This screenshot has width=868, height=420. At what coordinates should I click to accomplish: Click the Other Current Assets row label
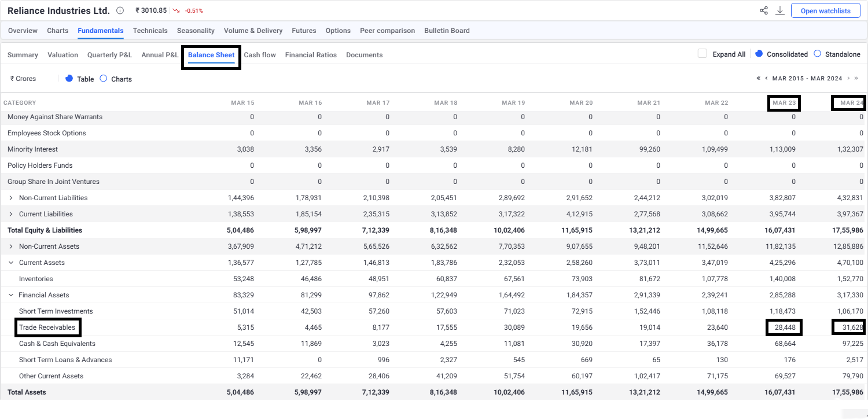tap(51, 376)
